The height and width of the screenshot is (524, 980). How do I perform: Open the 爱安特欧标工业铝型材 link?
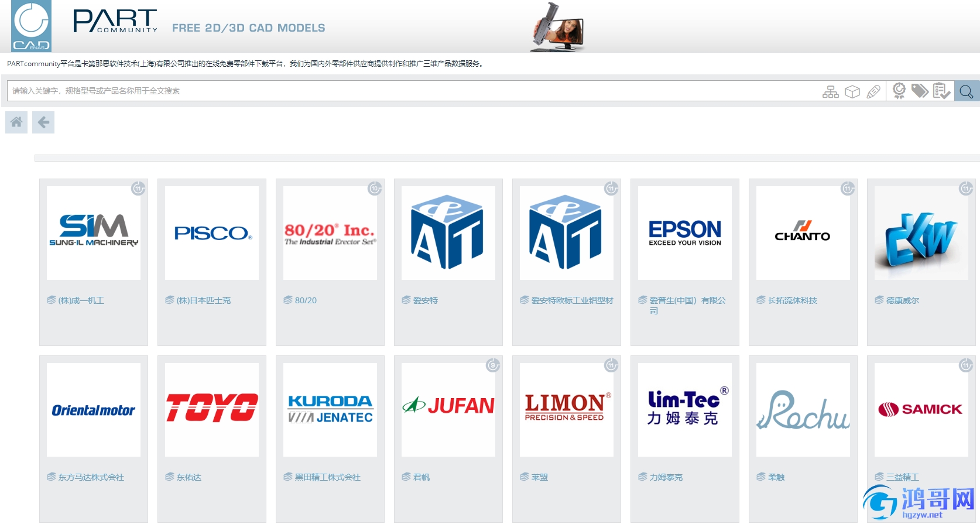tap(573, 300)
